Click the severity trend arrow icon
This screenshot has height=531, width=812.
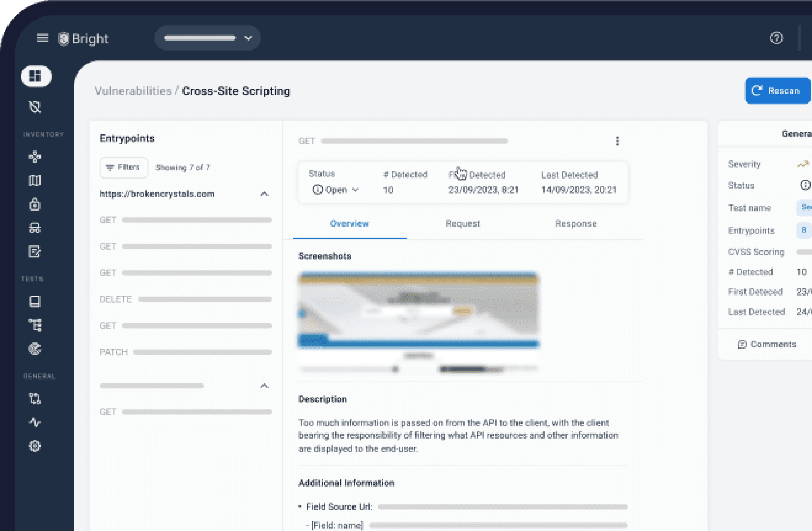(803, 164)
